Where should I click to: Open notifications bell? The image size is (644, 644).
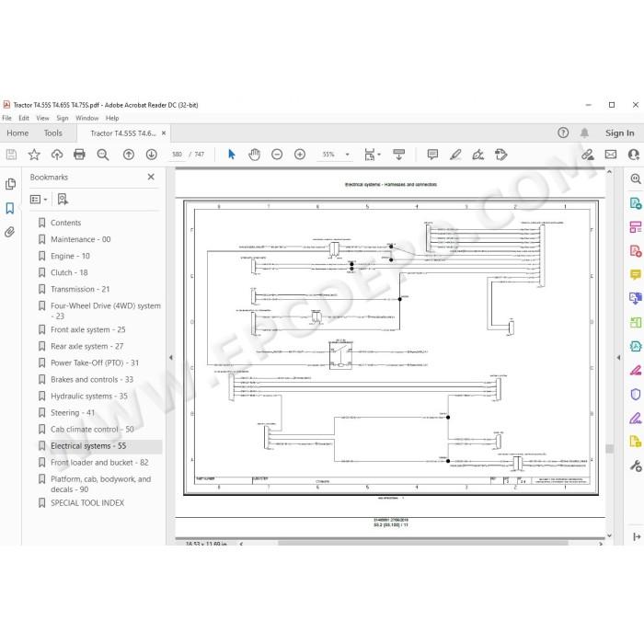[584, 132]
